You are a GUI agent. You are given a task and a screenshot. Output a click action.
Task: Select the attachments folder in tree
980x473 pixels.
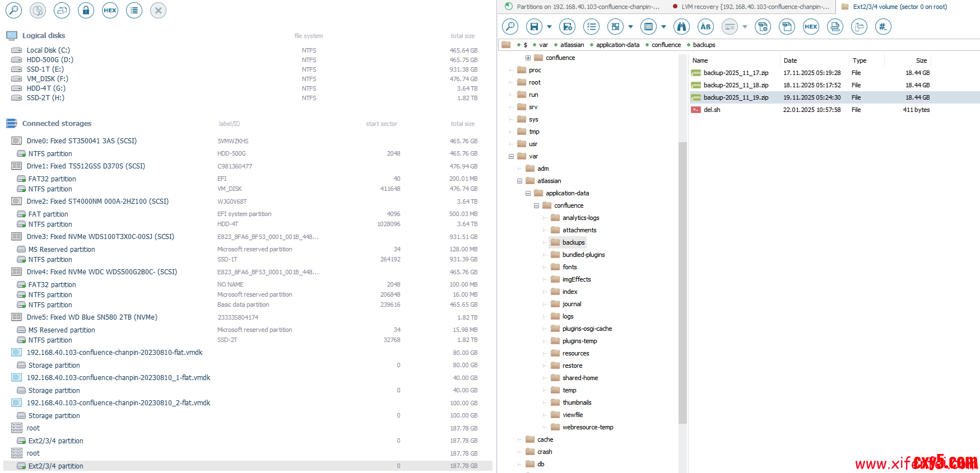pos(579,230)
